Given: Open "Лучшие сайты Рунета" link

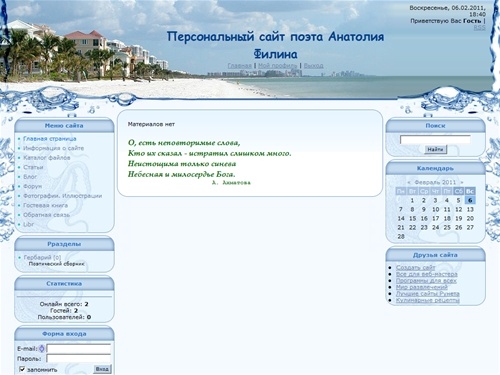Looking at the screenshot, I should (x=428, y=294).
